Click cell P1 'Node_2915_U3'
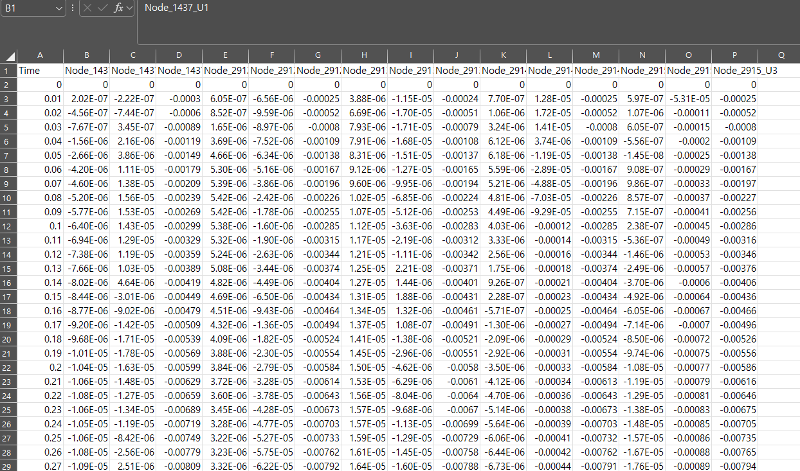The width and height of the screenshot is (800, 471). pos(735,70)
